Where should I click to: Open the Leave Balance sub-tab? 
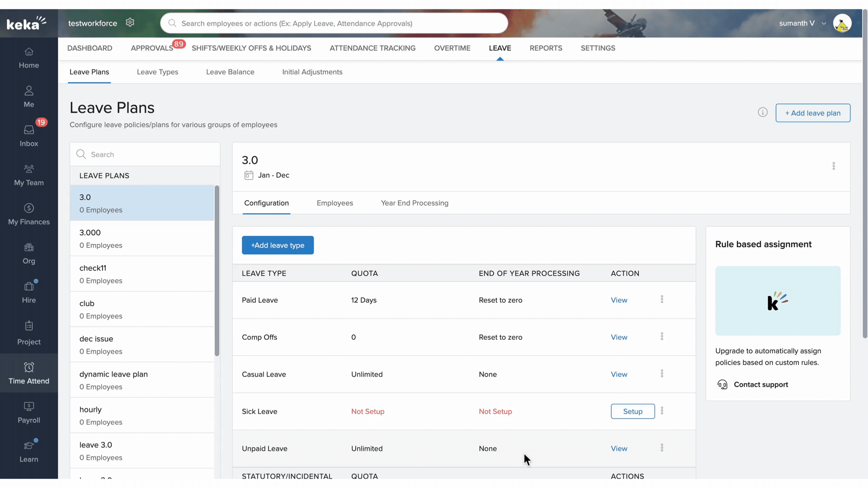tap(230, 72)
